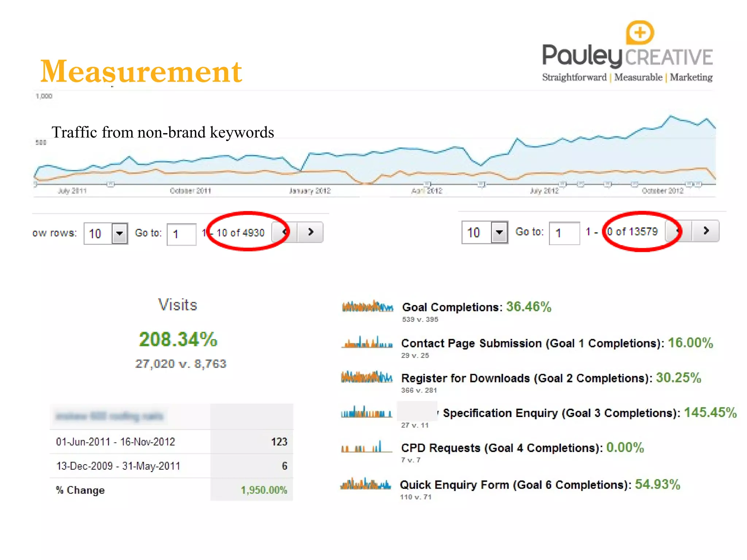
Task: Open the left show rows dropdown
Action: (x=106, y=233)
